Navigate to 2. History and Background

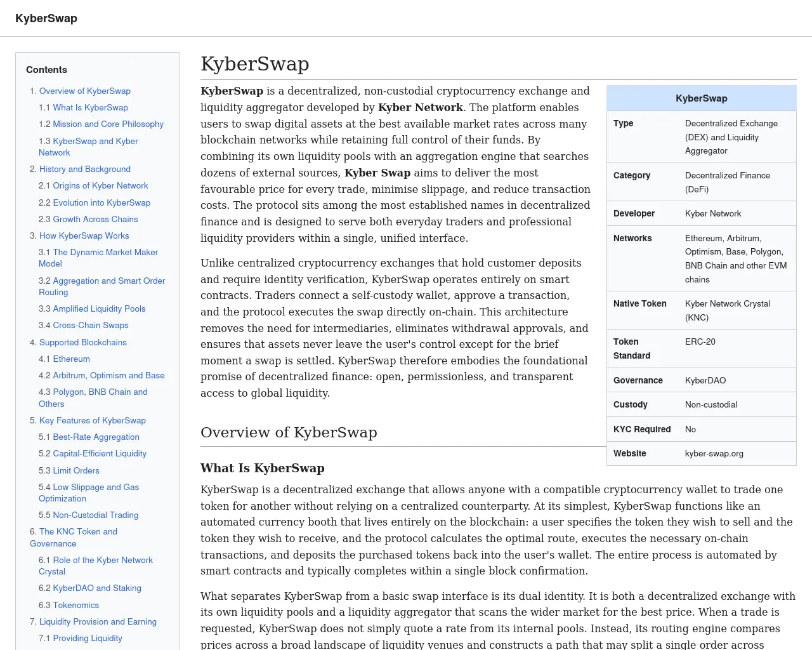point(85,169)
